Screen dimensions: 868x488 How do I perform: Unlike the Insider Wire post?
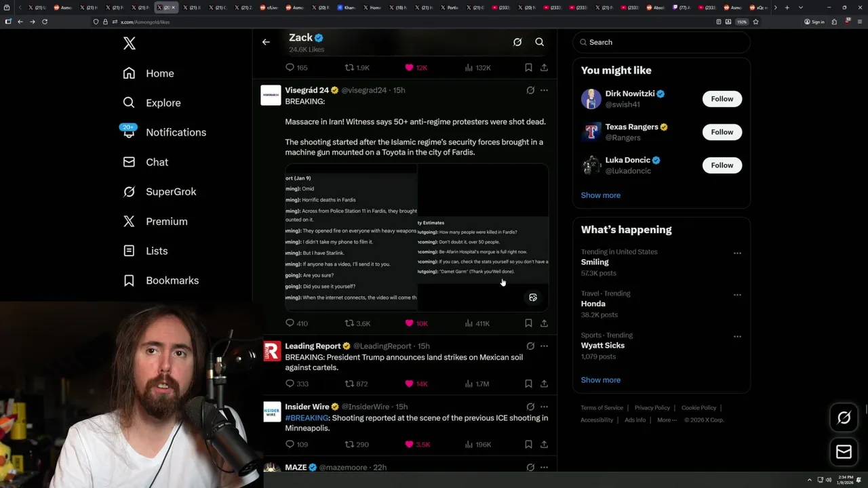417,445
